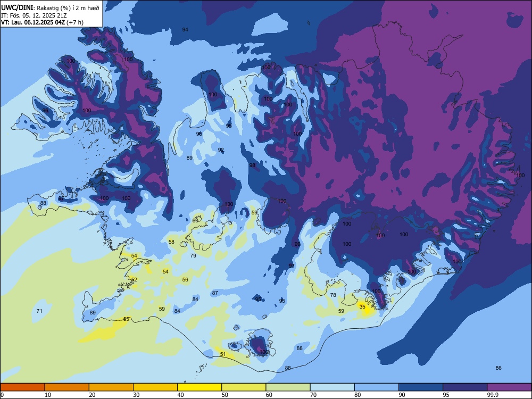Click the dark orange 0–10 legend swatch
532x399 pixels.
click(22, 387)
